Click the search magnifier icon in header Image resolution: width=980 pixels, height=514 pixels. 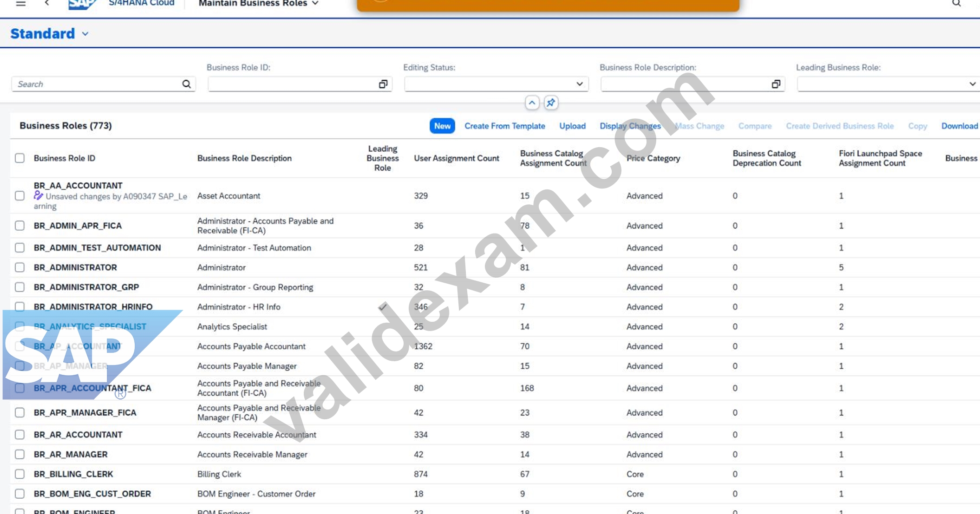point(956,3)
